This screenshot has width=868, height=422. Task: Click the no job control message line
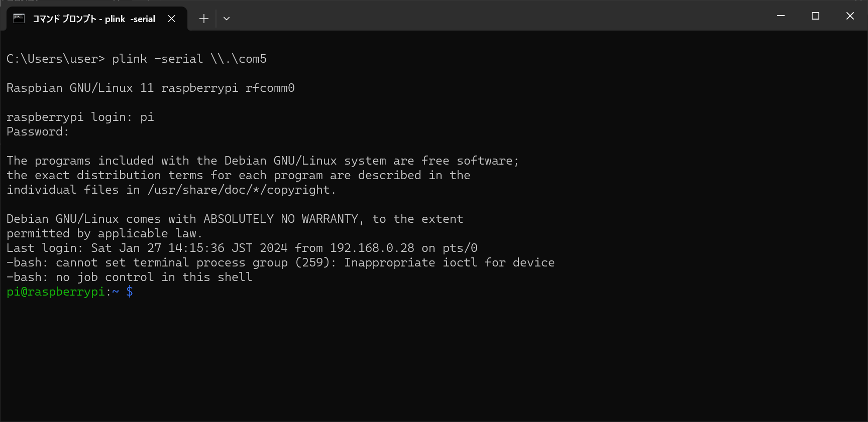pos(129,277)
